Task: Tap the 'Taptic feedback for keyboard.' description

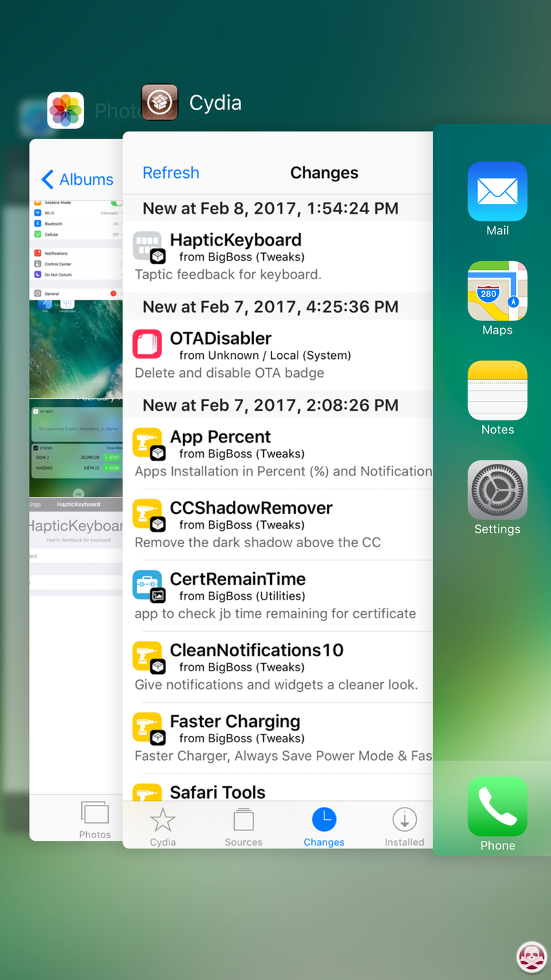Action: [x=228, y=274]
